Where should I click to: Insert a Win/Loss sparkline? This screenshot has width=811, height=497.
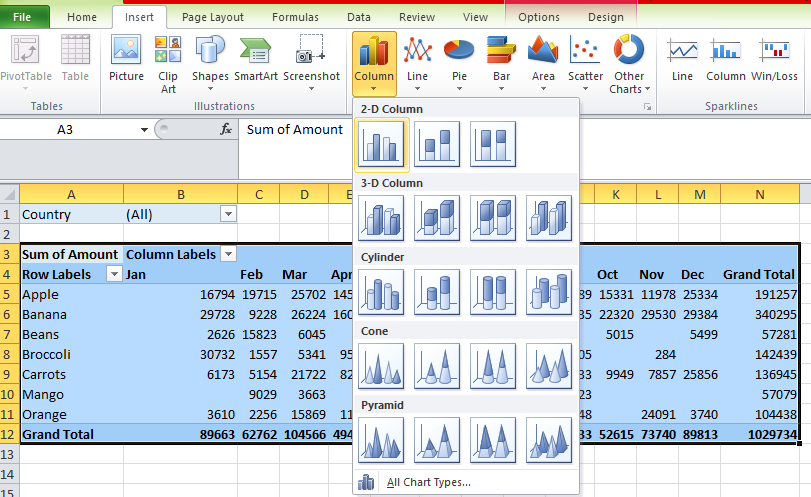click(774, 58)
